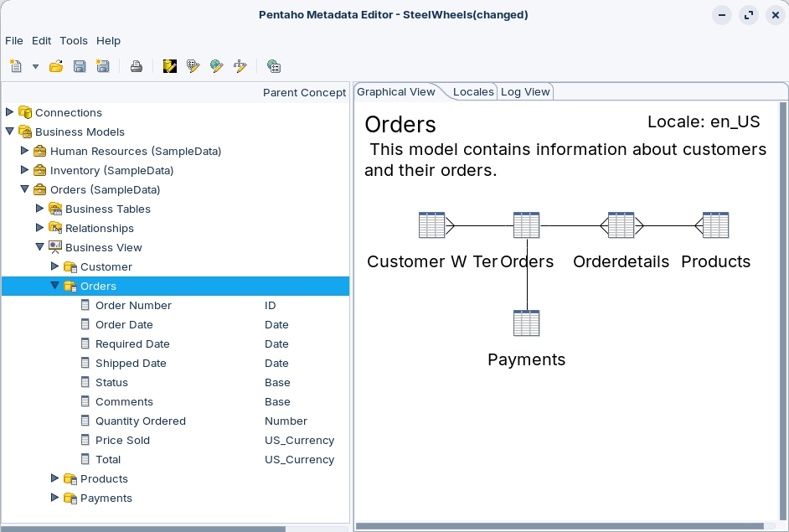Switch to the Log View tab

[x=525, y=92]
